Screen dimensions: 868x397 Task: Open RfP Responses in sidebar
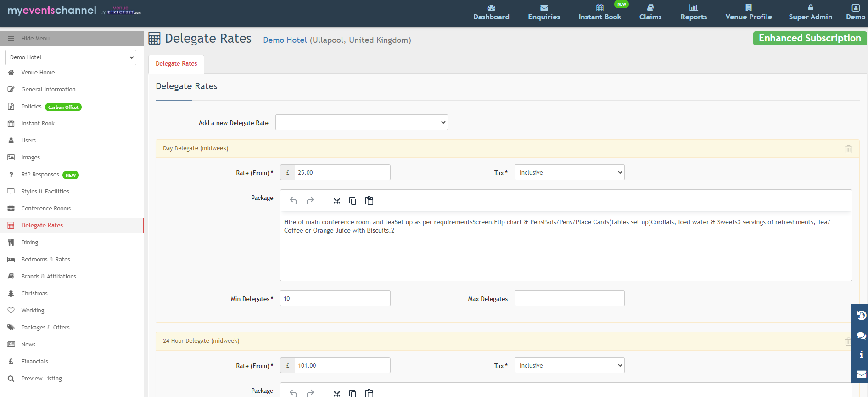tap(40, 175)
